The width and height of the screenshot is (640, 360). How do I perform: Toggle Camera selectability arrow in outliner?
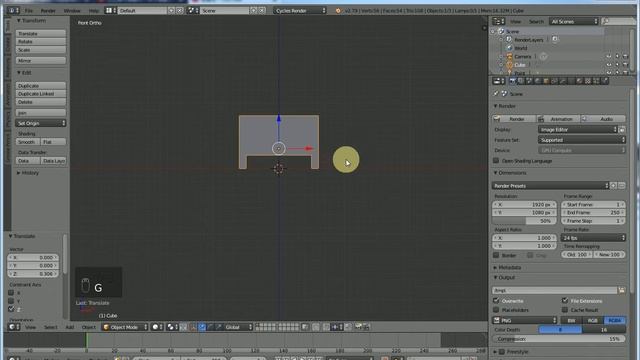(617, 56)
